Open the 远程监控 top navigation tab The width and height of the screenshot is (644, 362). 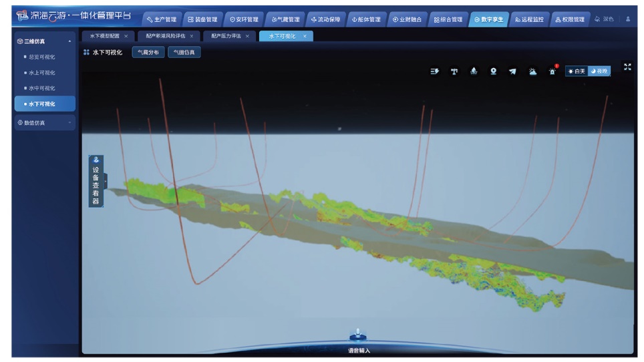pos(528,19)
